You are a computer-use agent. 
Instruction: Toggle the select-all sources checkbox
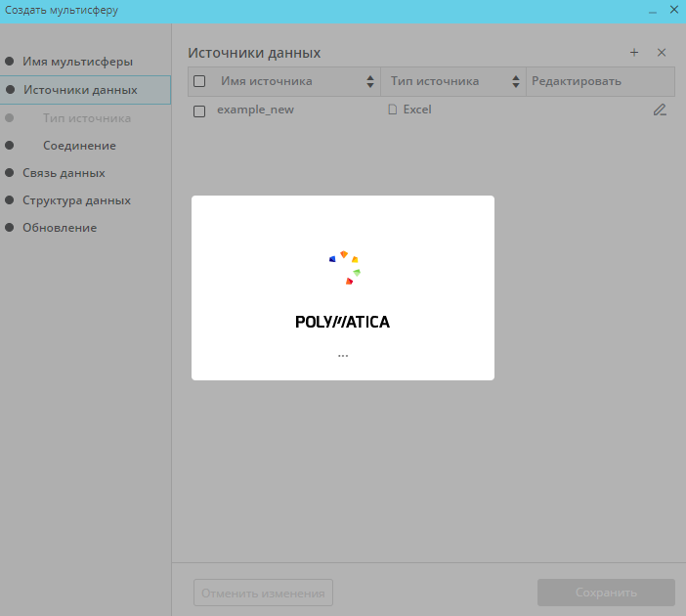pyautogui.click(x=199, y=81)
